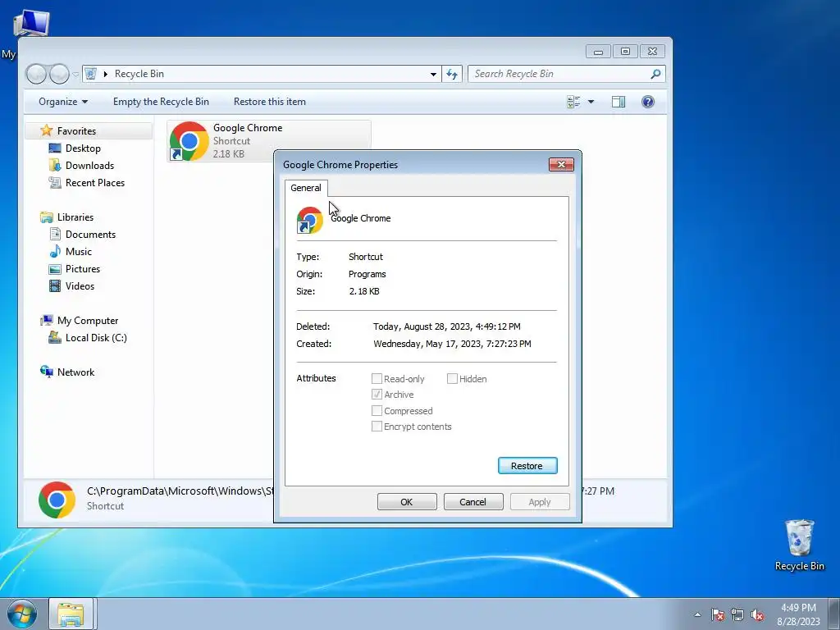Click the change view icon
Image resolution: width=840 pixels, height=630 pixels.
tap(573, 102)
